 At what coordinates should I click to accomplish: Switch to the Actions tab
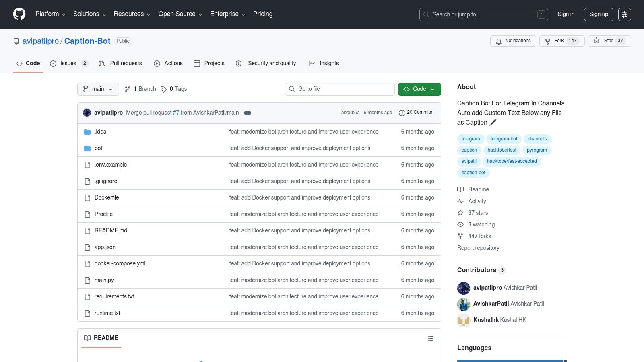(168, 64)
